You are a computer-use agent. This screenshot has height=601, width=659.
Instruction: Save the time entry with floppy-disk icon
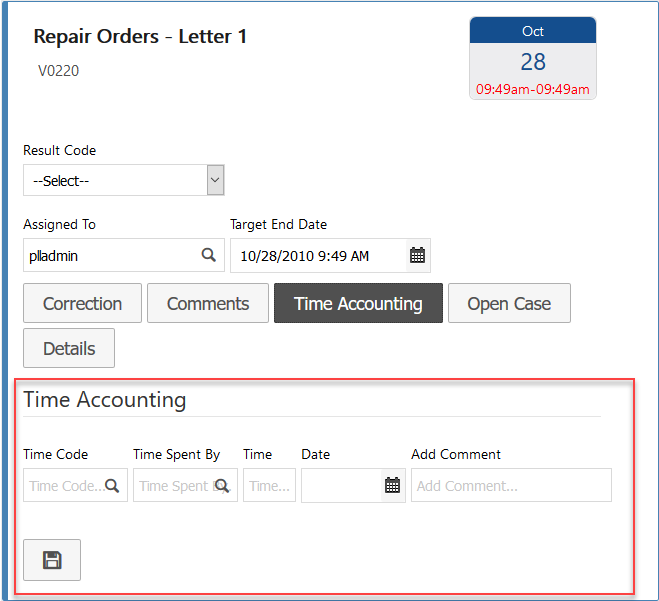coord(52,560)
